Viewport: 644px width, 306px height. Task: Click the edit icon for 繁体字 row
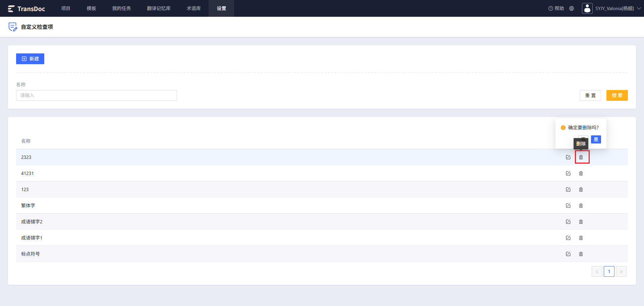[568, 206]
